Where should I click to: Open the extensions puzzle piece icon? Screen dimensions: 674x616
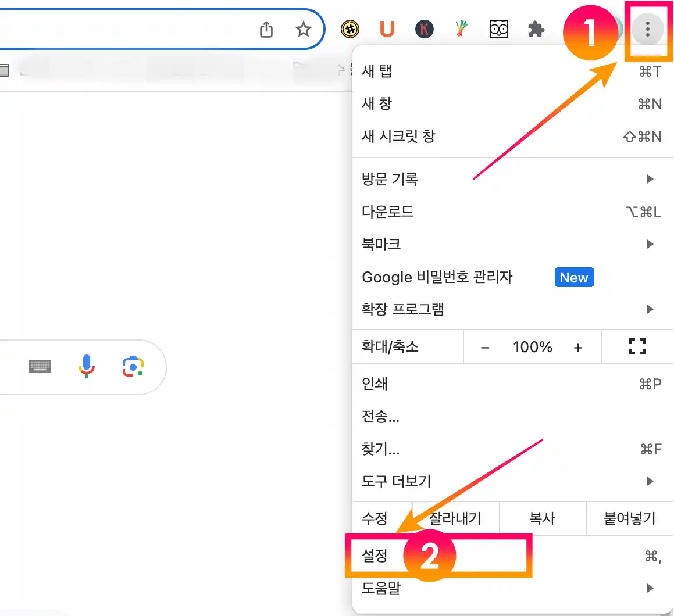[x=536, y=29]
